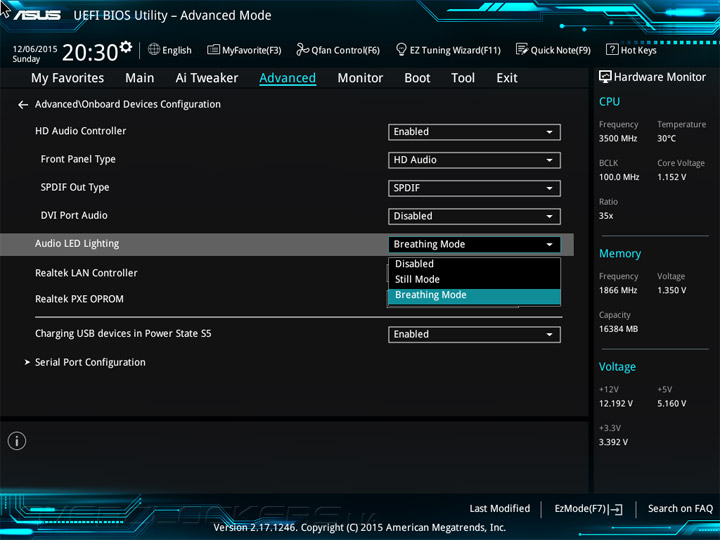
Task: Show the Hot Keys help
Action: tap(631, 50)
